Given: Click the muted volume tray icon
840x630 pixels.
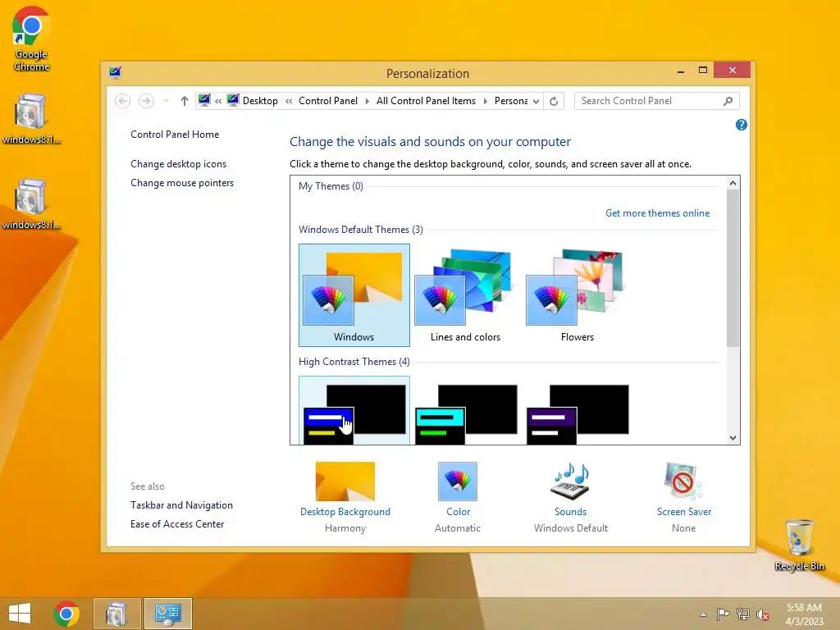Looking at the screenshot, I should 763,614.
